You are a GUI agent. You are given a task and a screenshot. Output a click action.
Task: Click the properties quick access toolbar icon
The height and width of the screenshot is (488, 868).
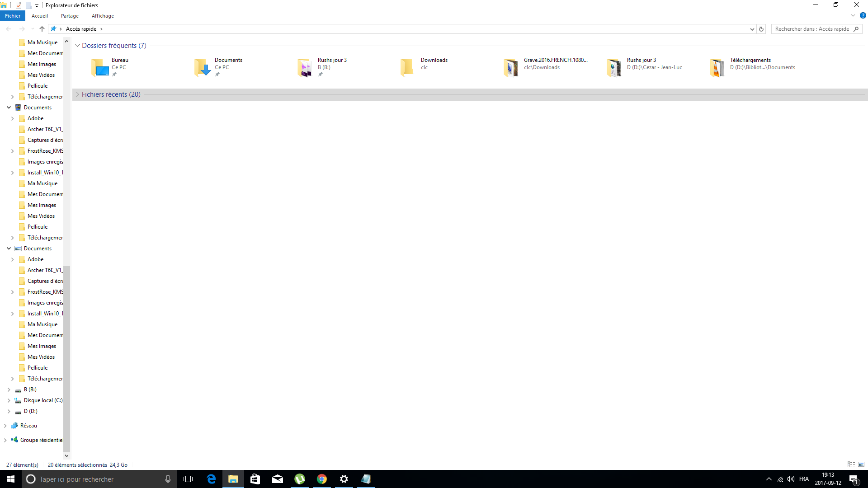19,5
